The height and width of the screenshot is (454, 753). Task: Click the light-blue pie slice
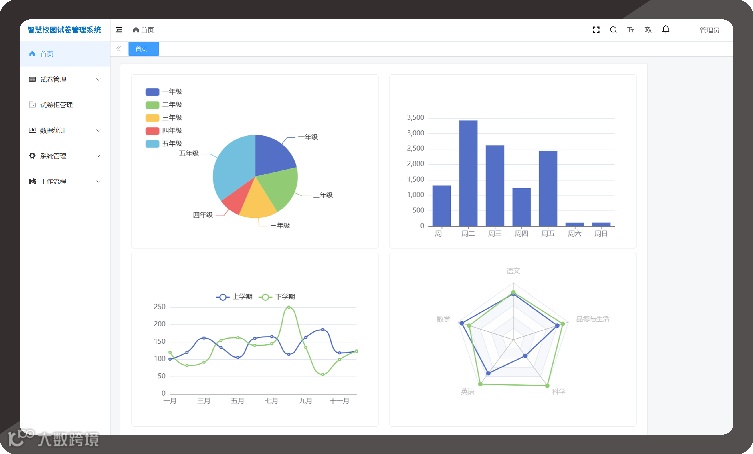click(231, 166)
